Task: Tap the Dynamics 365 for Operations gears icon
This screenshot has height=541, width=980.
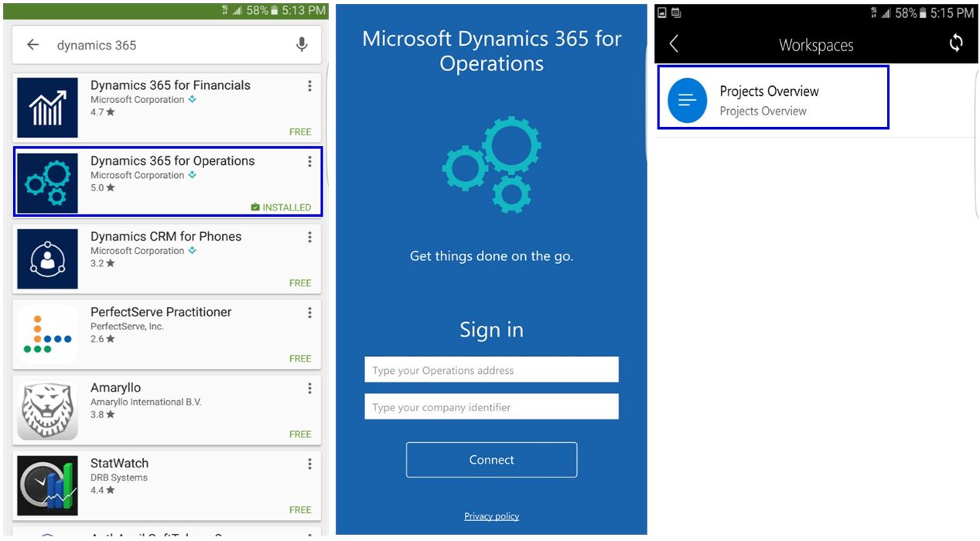Action: (x=47, y=183)
